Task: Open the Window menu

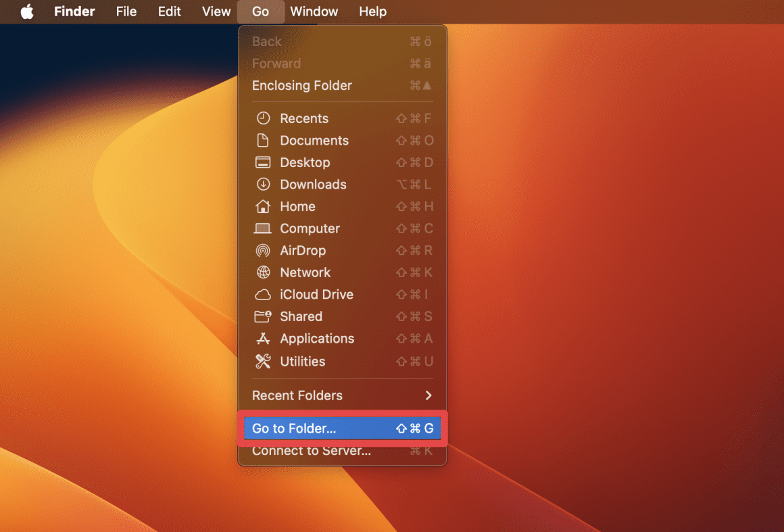Action: click(314, 11)
